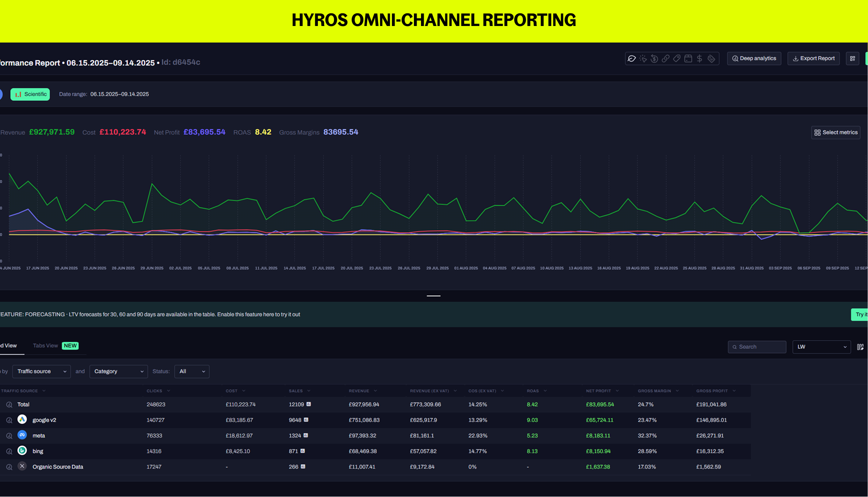Viewport: 868px width, 497px height.
Task: Click the calendar icon in report toolbar
Action: click(x=688, y=59)
